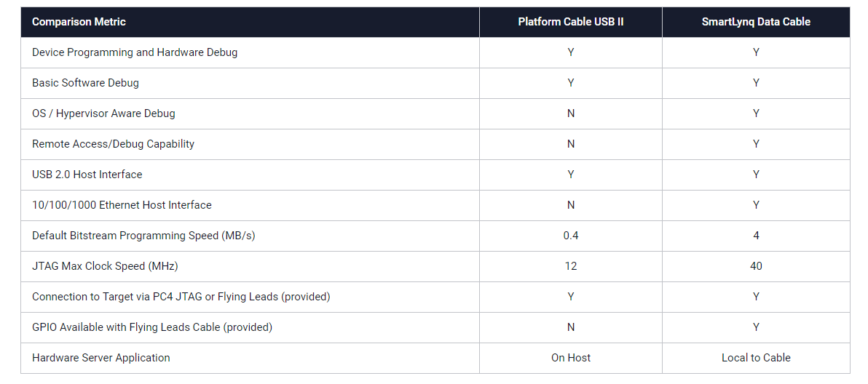The image size is (868, 384).
Task: Click the 12 MHz Platform Cable value
Action: tap(570, 266)
